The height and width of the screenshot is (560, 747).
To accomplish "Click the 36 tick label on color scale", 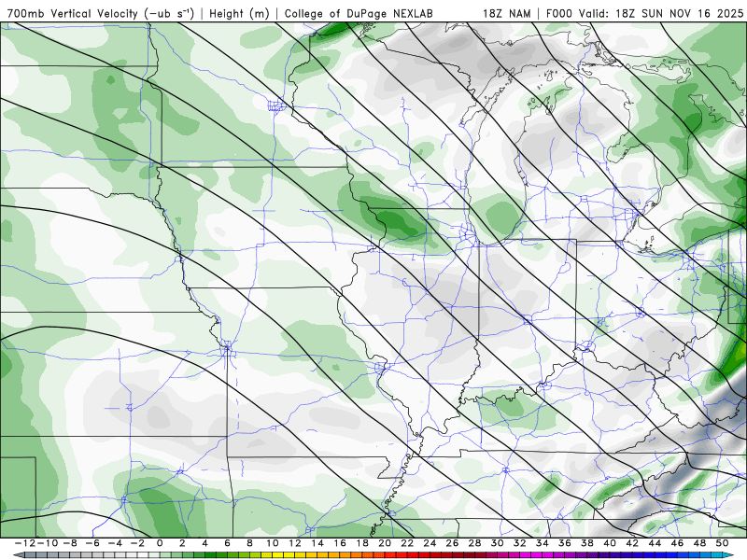I will point(565,543).
